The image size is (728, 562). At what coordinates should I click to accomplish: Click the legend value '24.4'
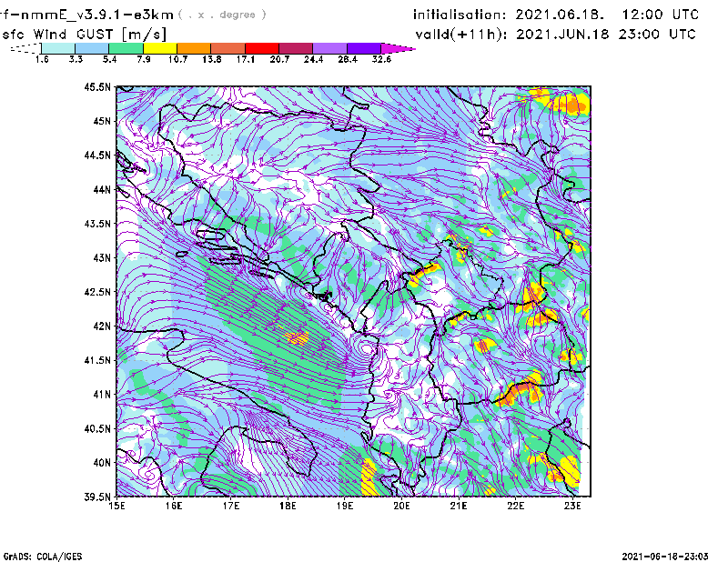click(x=313, y=59)
